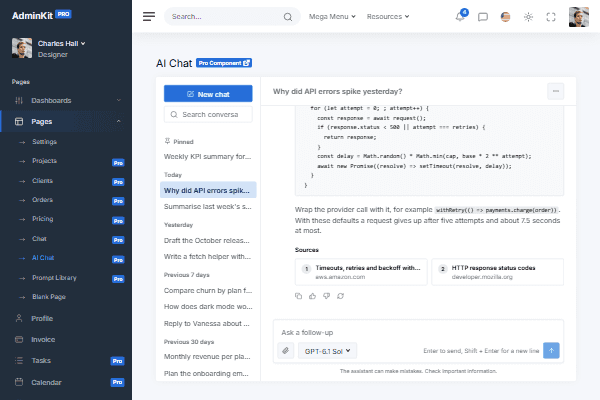Click the Pages layout icon in the sidebar
The height and width of the screenshot is (400, 600).
[19, 121]
